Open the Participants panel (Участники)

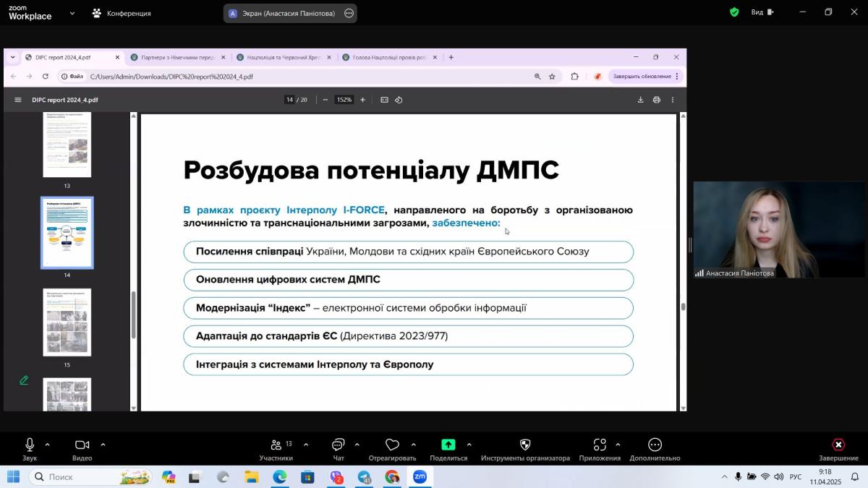pos(276,445)
